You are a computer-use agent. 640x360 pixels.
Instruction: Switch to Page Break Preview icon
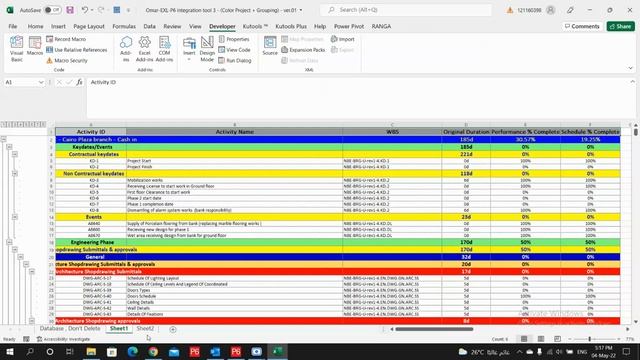(557, 339)
